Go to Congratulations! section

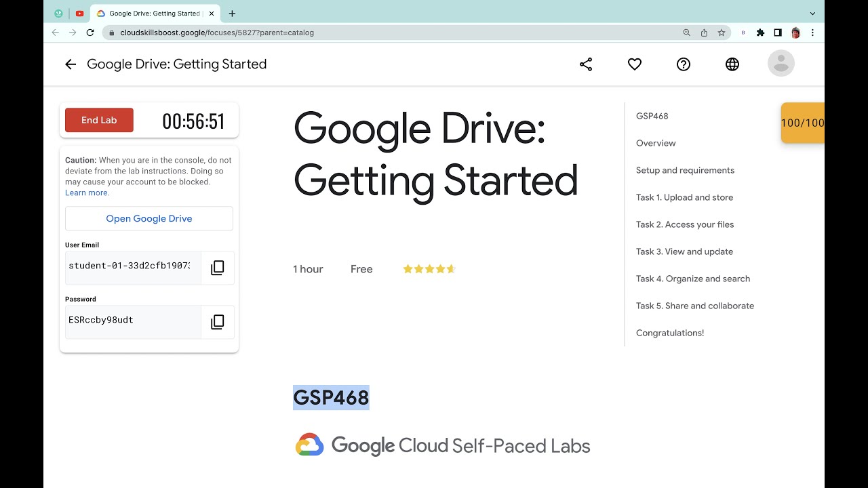pyautogui.click(x=670, y=333)
